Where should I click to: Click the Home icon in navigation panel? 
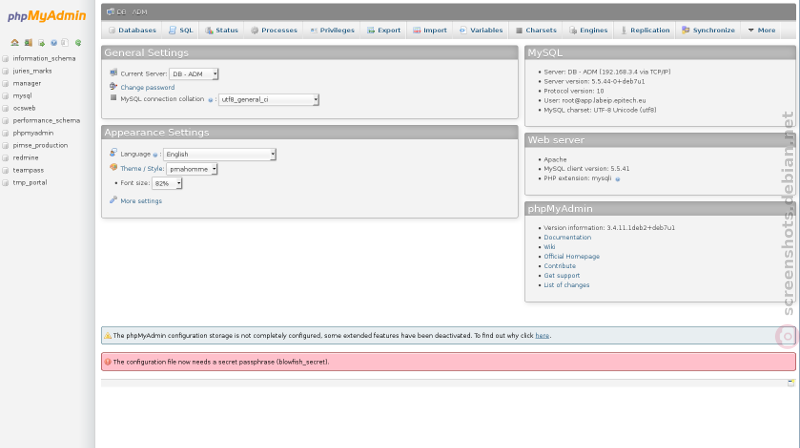pyautogui.click(x=15, y=43)
